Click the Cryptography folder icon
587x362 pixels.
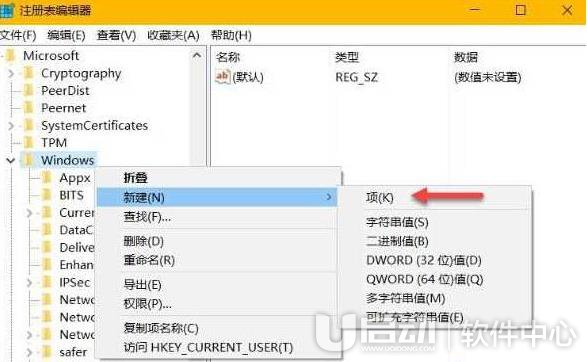pyautogui.click(x=28, y=73)
